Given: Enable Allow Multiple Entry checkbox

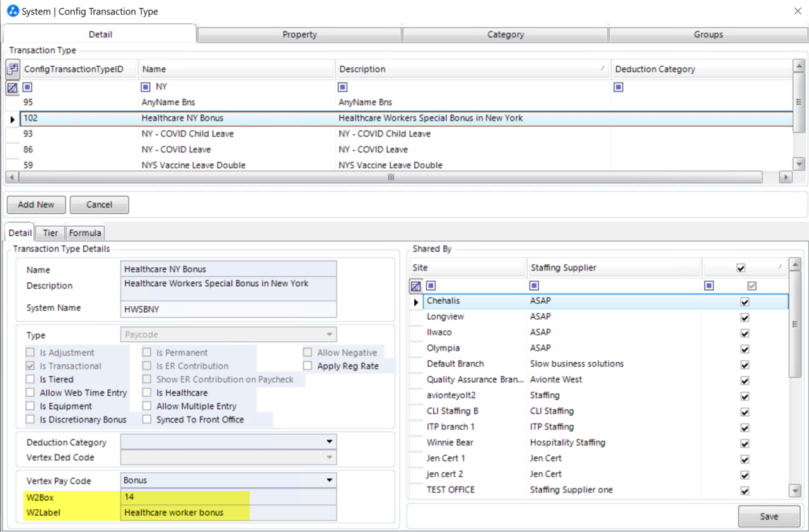Looking at the screenshot, I should click(x=147, y=406).
